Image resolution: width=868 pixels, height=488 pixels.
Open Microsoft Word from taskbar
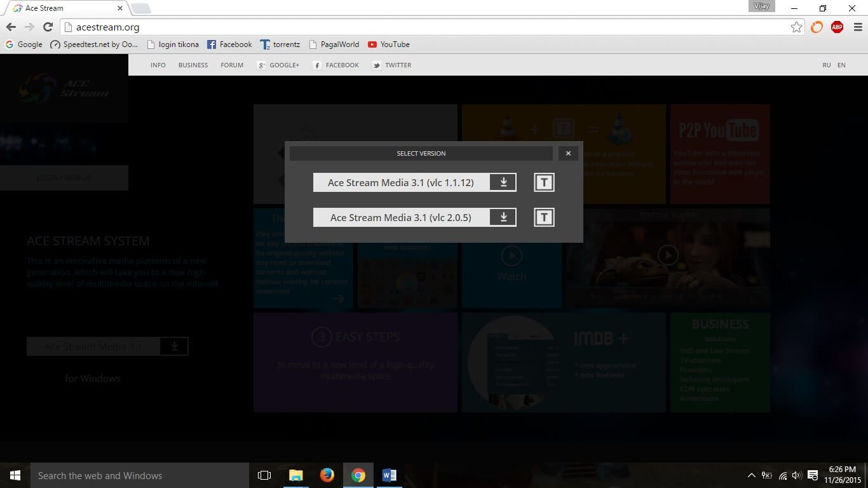point(390,475)
